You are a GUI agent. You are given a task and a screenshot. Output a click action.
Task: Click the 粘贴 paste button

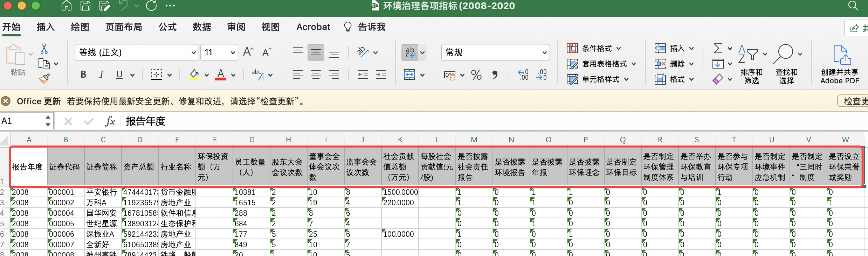[x=18, y=59]
